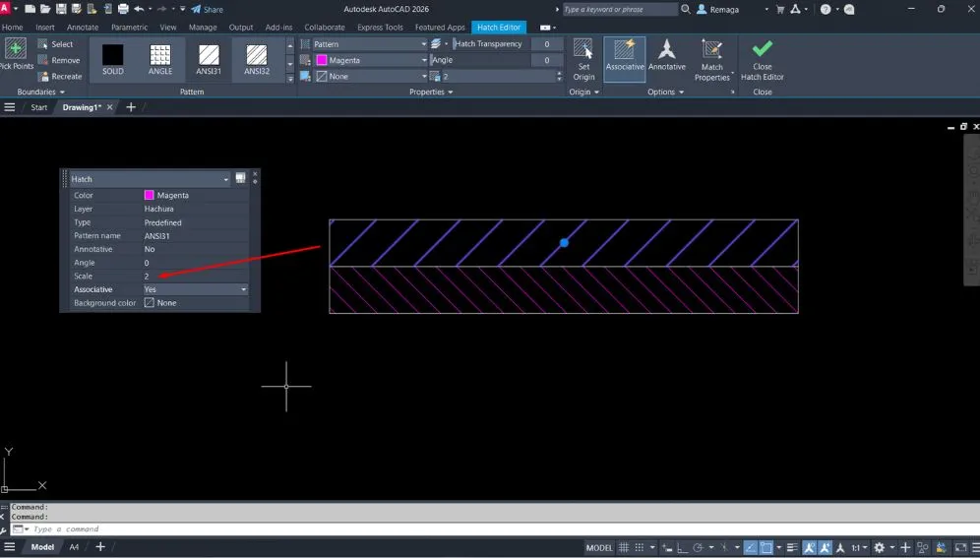
Task: Click the blue hatch grip in the drawing
Action: (564, 242)
